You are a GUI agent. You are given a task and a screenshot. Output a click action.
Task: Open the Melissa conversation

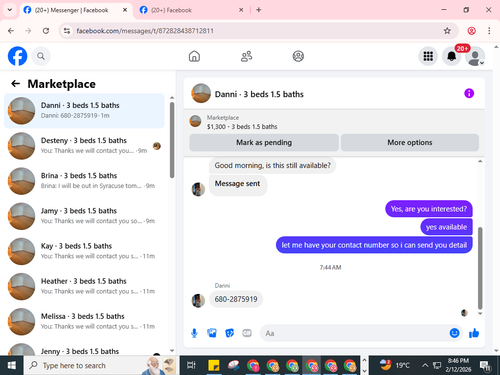pyautogui.click(x=84, y=322)
